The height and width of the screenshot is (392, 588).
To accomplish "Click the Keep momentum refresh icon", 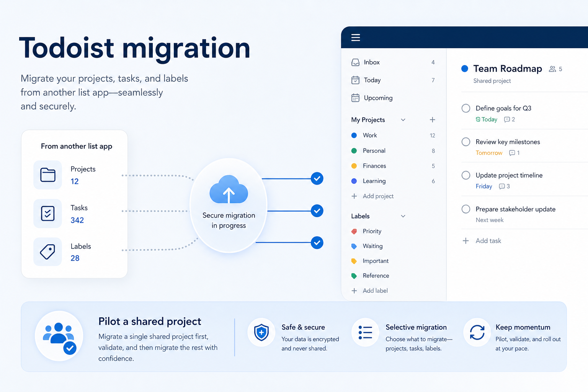I will click(477, 332).
